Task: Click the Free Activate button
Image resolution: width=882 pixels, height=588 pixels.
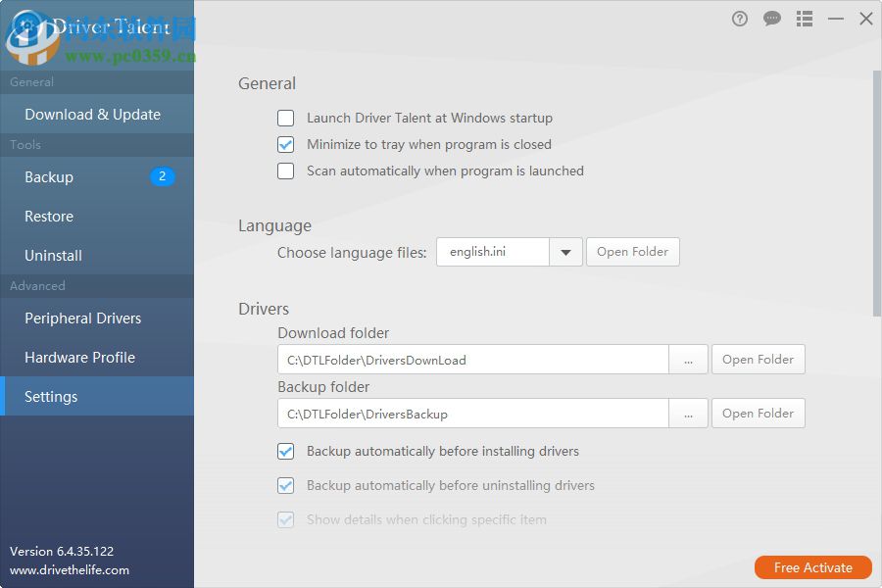Action: point(813,567)
